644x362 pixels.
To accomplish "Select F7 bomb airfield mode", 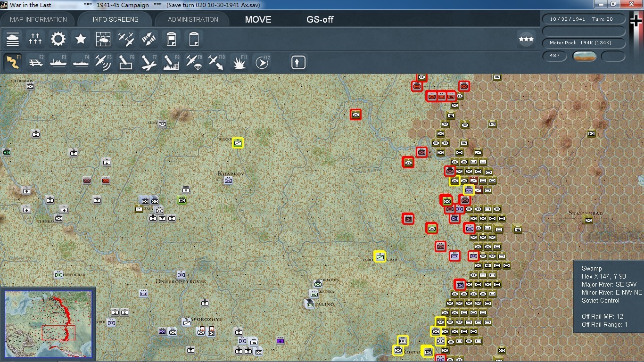I will coord(149,62).
